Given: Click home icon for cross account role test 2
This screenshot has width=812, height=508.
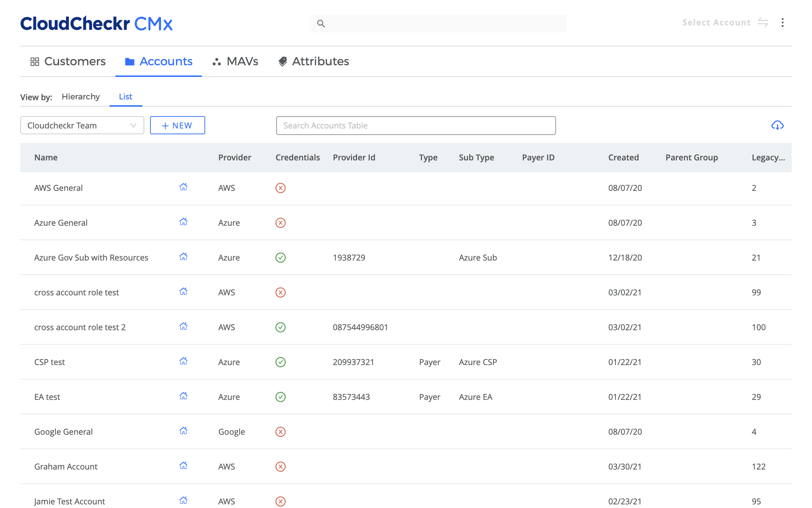Looking at the screenshot, I should click(183, 326).
